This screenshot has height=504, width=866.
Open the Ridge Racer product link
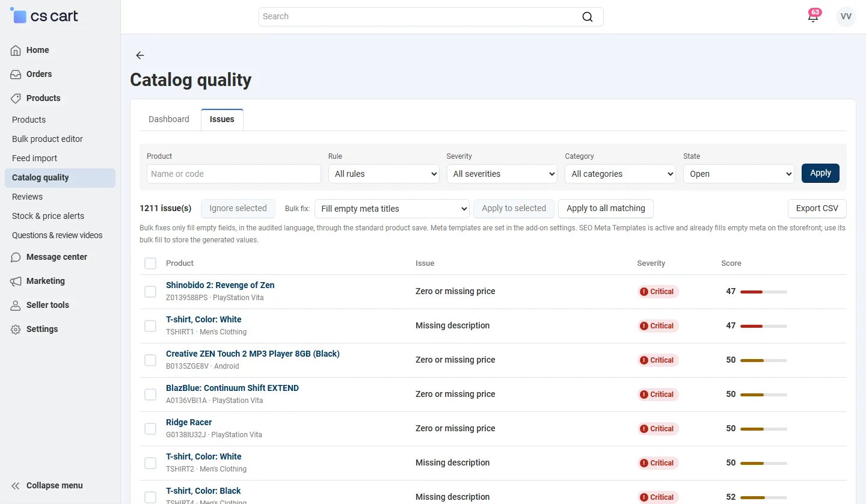click(x=189, y=422)
